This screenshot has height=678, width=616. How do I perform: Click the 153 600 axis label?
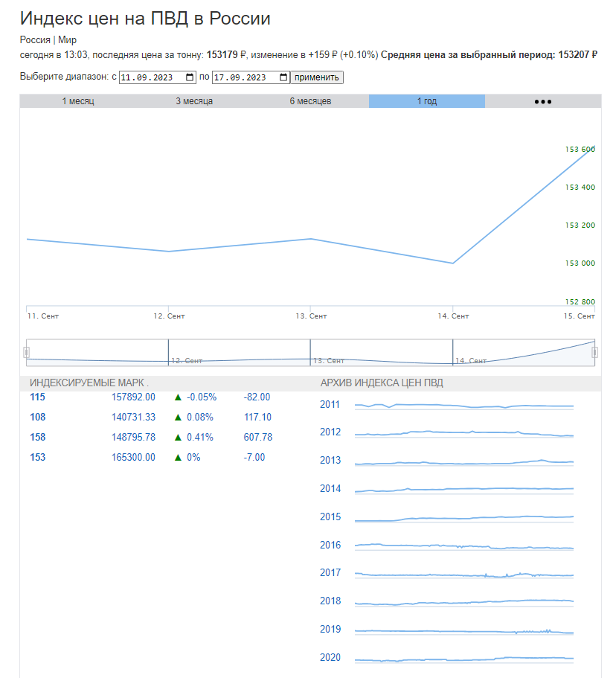pos(580,149)
